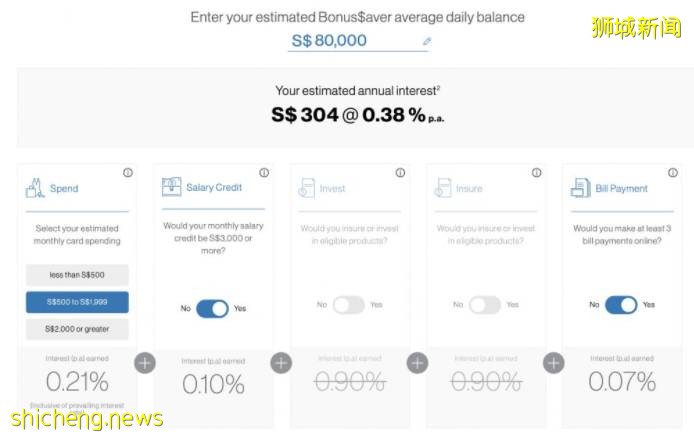Viewport: 694px width, 435px height.
Task: Open info icon on Salary Credit card
Action: point(263,173)
